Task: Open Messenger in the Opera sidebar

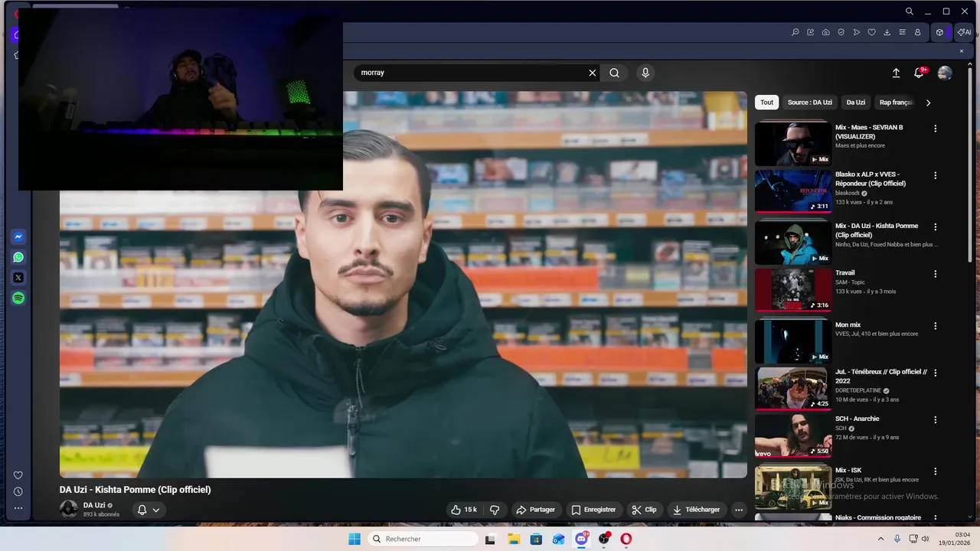Action: pos(18,237)
